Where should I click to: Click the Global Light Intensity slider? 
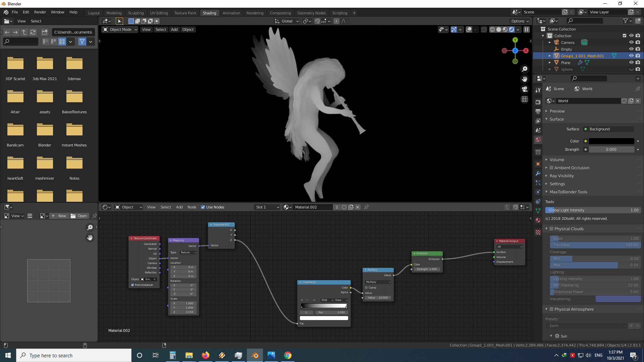coord(593,210)
